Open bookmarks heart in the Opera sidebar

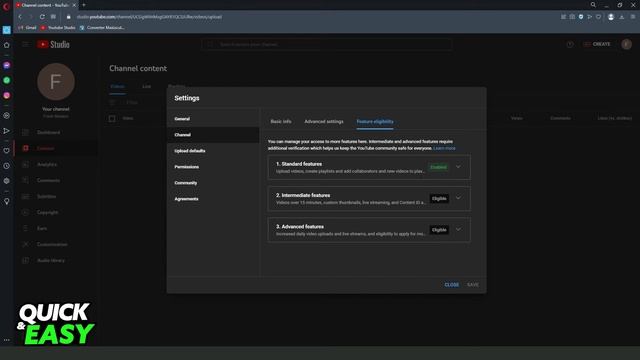(7, 151)
